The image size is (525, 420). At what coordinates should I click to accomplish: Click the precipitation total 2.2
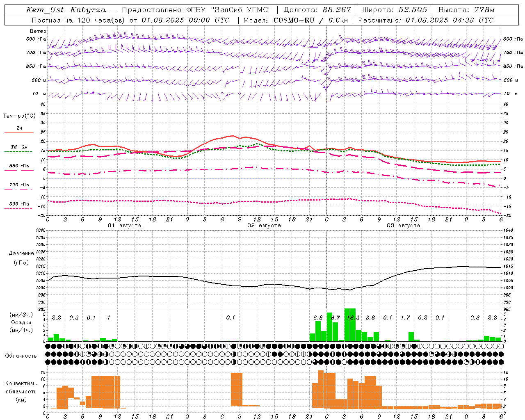coord(56,318)
